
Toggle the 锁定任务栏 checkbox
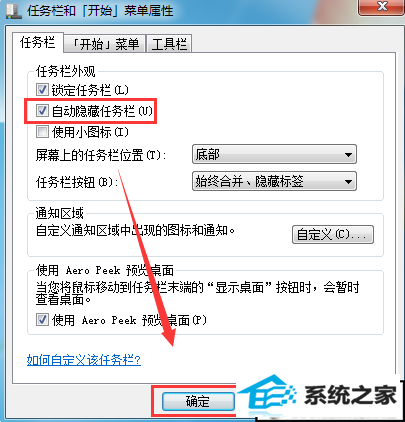click(42, 90)
